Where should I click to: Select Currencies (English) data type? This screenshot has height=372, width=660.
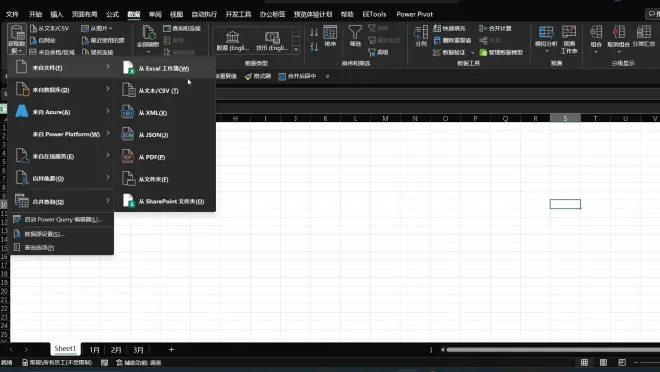coord(272,41)
